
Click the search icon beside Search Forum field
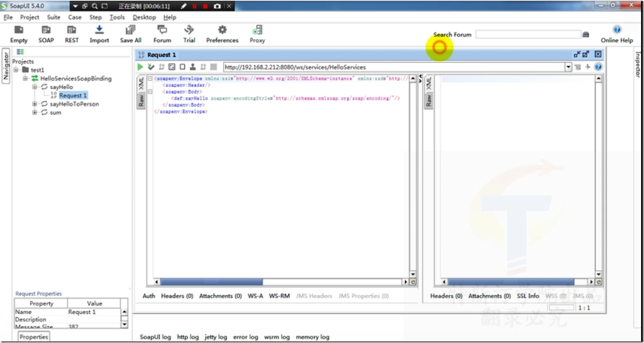[586, 35]
